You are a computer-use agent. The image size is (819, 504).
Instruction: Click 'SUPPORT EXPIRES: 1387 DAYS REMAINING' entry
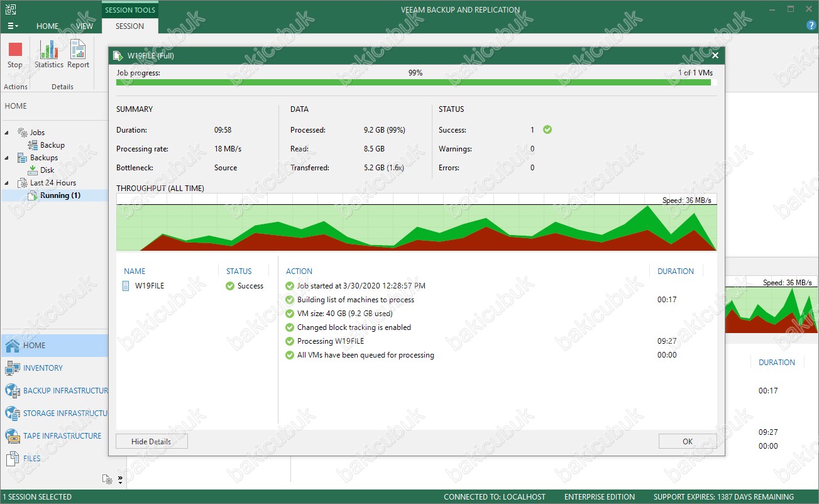click(x=723, y=497)
